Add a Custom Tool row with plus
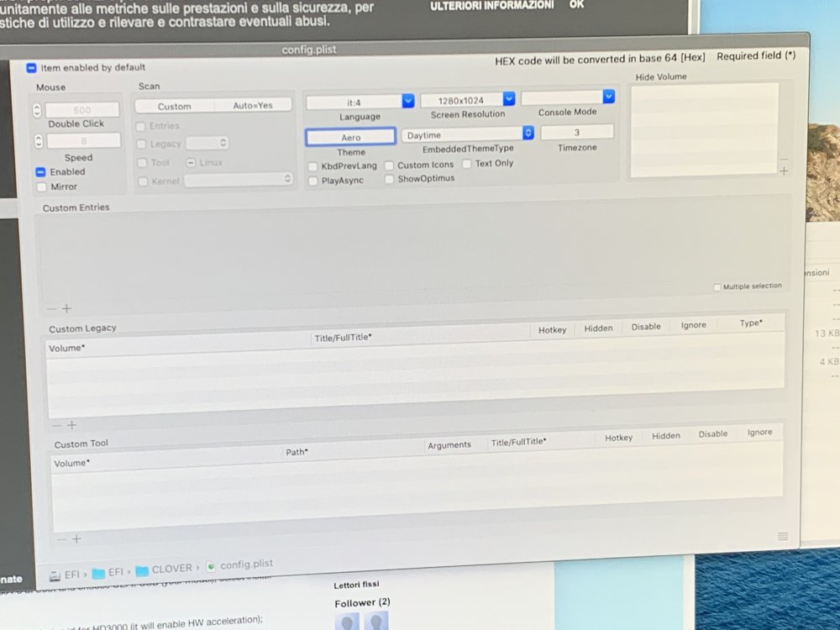 point(76,539)
